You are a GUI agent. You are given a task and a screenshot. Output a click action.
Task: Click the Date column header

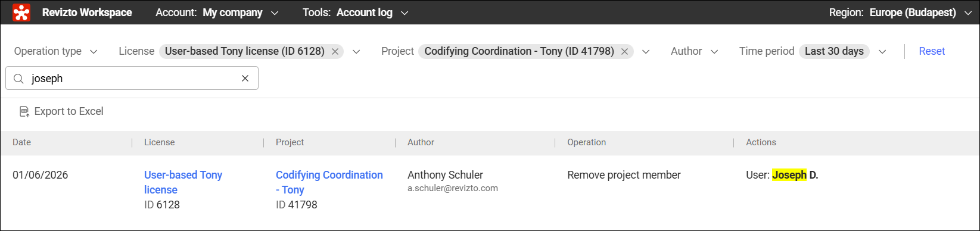point(21,142)
